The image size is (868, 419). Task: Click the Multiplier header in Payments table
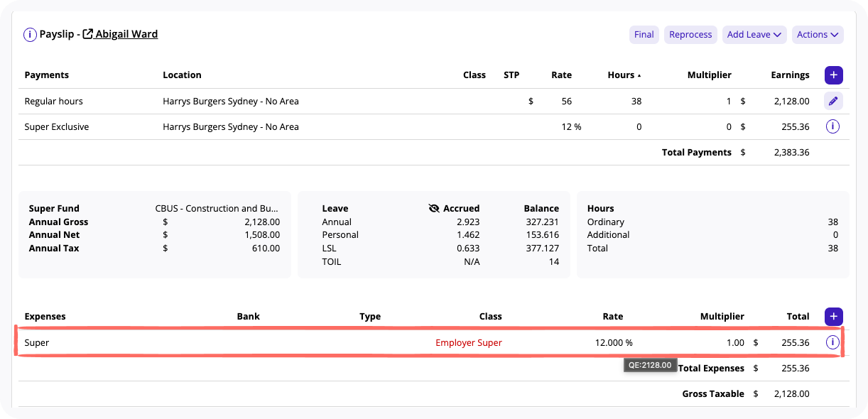[709, 75]
